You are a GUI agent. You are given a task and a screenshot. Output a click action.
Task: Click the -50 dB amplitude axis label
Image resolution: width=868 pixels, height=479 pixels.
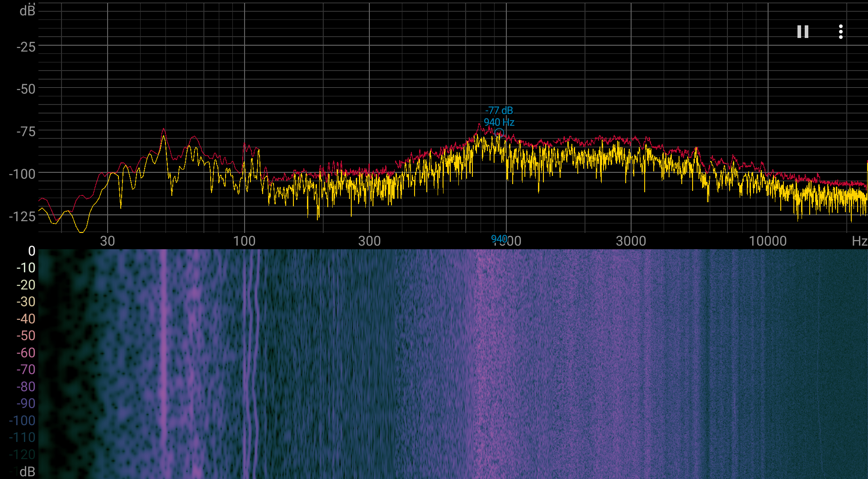click(x=26, y=89)
